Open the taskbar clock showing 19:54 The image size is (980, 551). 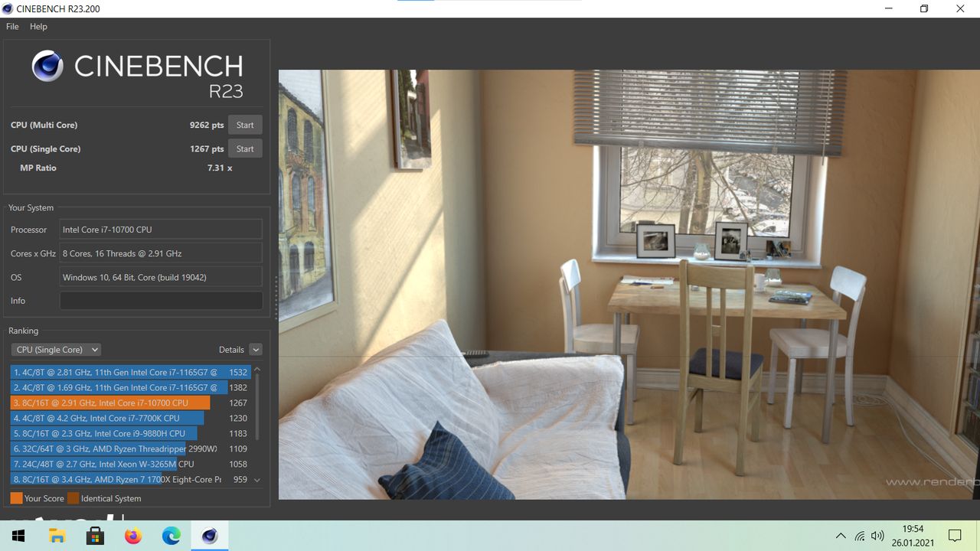tap(913, 536)
